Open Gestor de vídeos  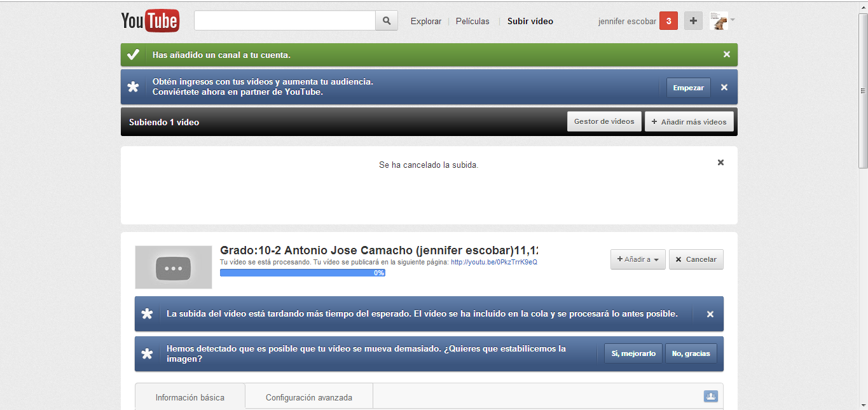point(604,121)
